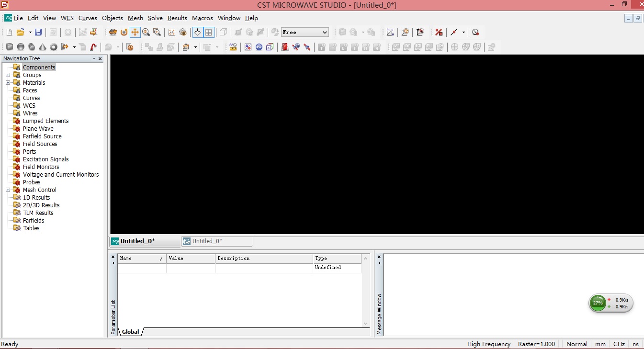Select the Global parameter tab

[x=130, y=332]
